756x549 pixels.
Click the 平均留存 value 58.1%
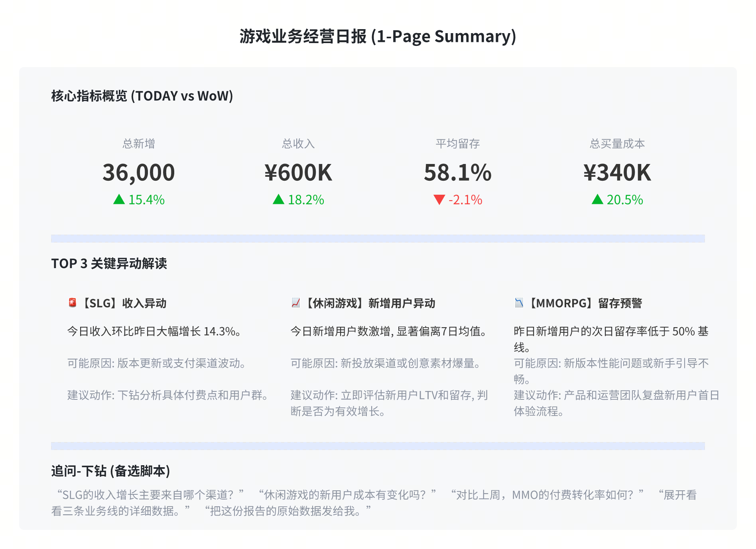(x=458, y=172)
